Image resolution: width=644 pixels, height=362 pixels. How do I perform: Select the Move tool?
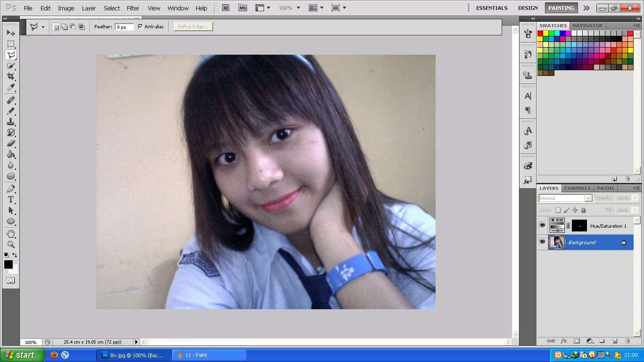click(10, 33)
